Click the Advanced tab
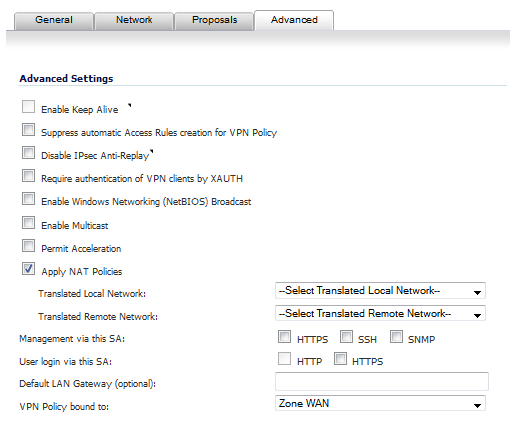510x427 pixels. click(294, 20)
